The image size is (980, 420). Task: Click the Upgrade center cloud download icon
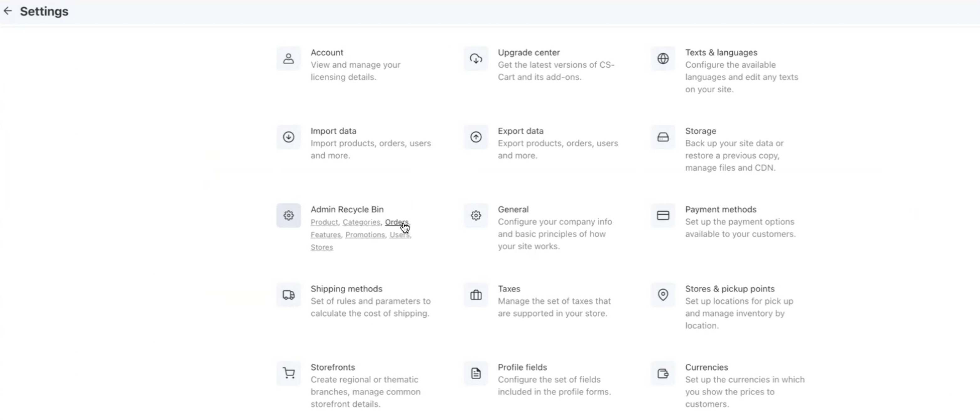(x=476, y=59)
